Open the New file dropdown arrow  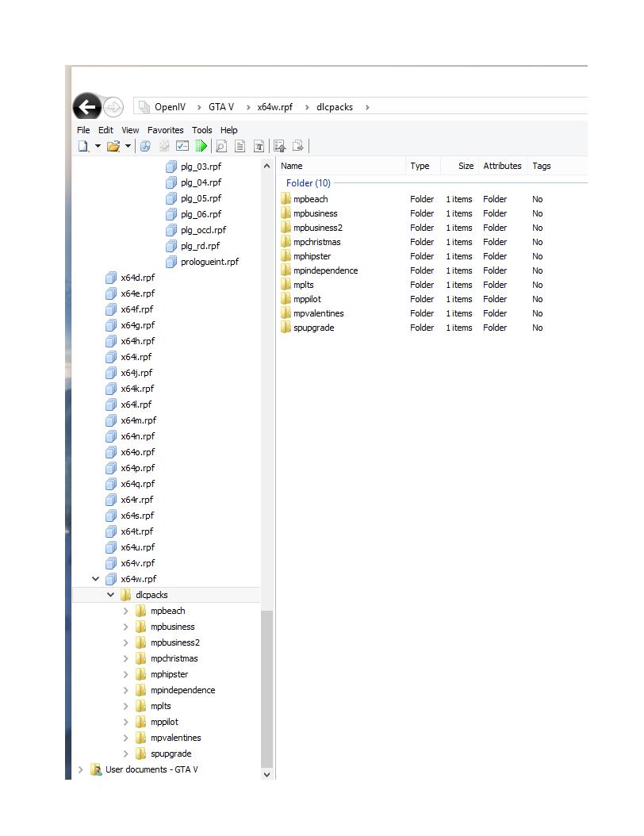pos(98,146)
